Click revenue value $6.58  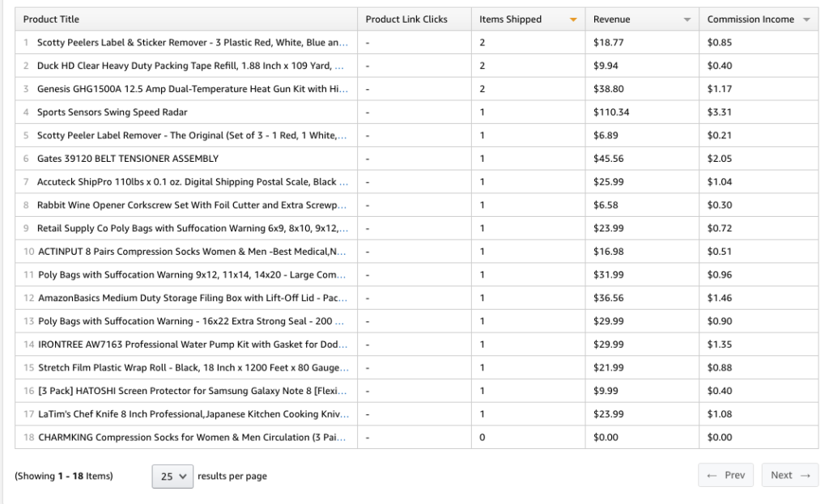(x=606, y=205)
